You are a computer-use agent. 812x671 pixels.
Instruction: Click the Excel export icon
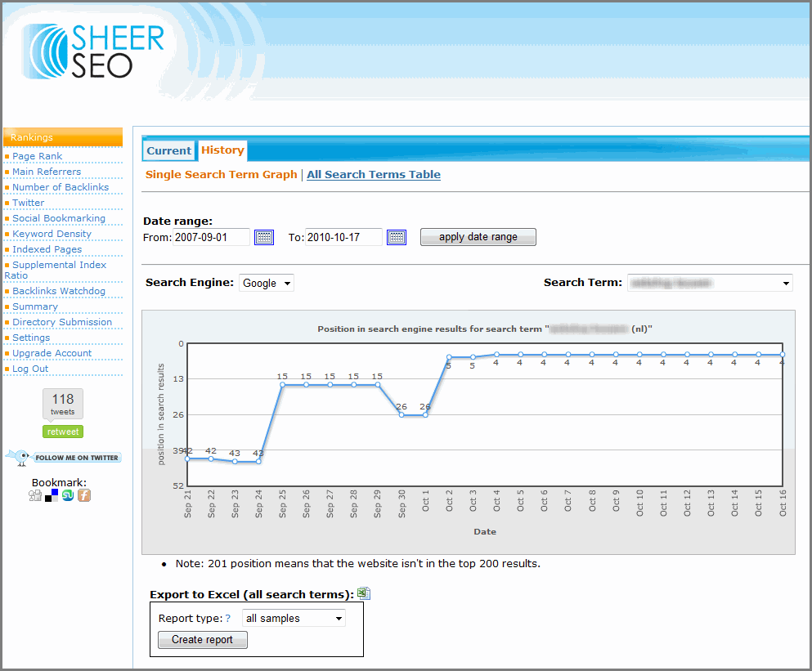[364, 593]
